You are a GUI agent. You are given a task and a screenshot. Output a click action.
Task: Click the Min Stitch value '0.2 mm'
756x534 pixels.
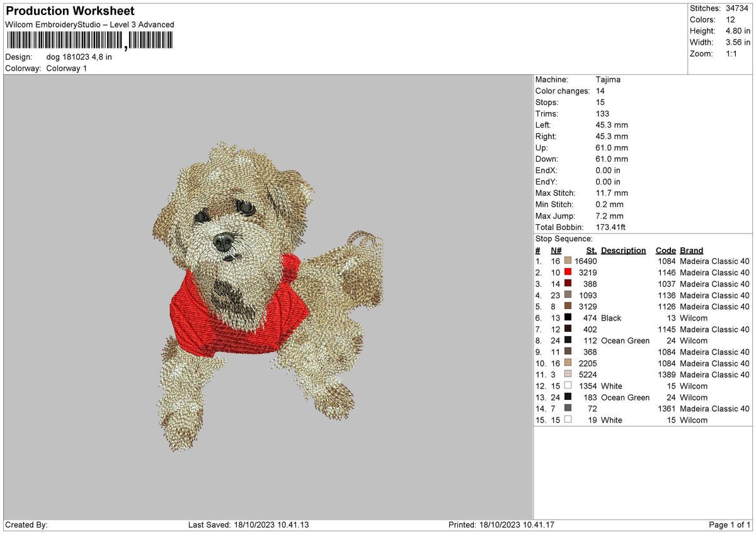pyautogui.click(x=610, y=205)
